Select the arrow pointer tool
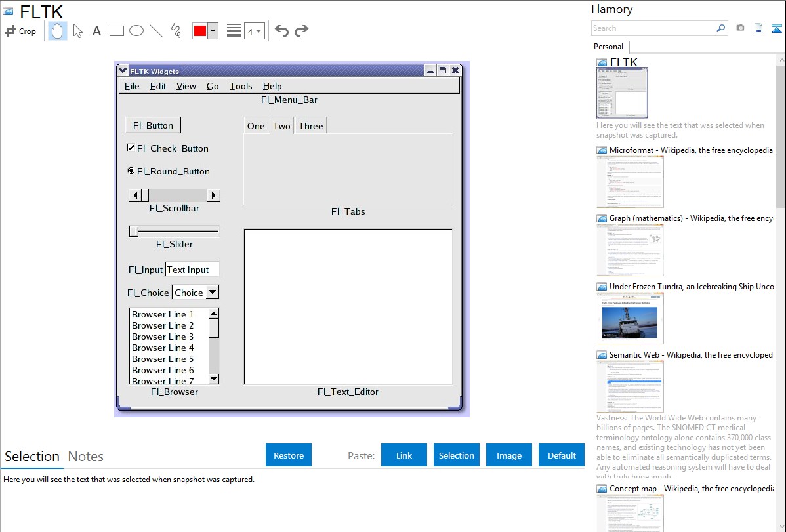 point(78,31)
